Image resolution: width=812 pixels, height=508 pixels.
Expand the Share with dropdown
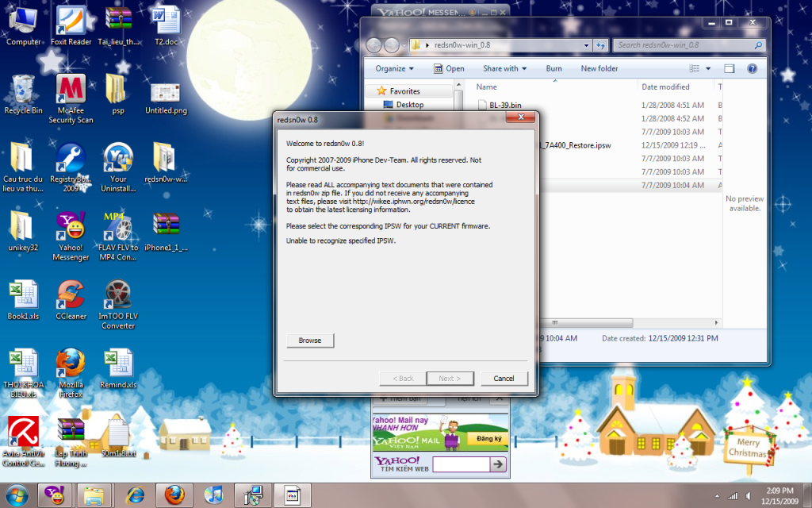tap(504, 68)
